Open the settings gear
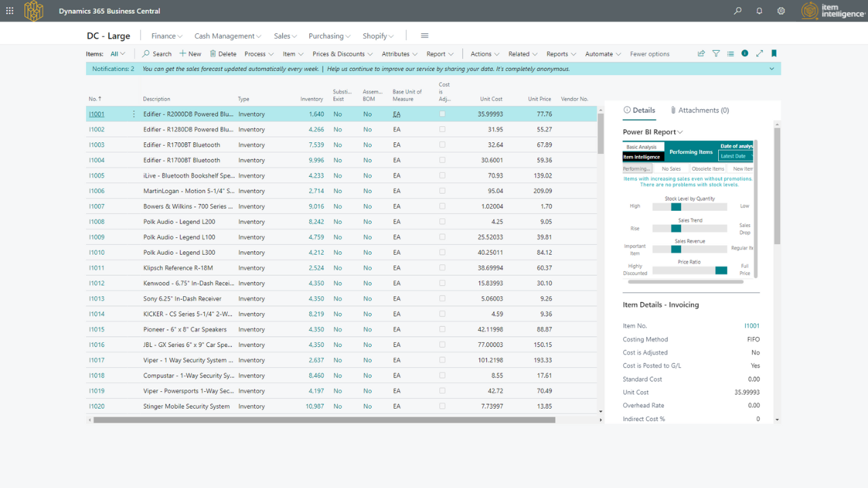Image resolution: width=868 pixels, height=488 pixels. [x=781, y=11]
